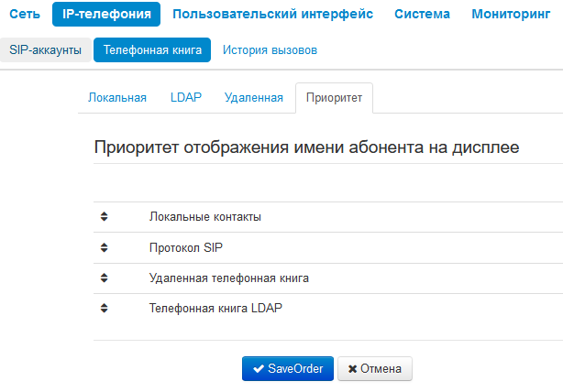Click sort handle icon for Протокол SIP

click(x=104, y=247)
